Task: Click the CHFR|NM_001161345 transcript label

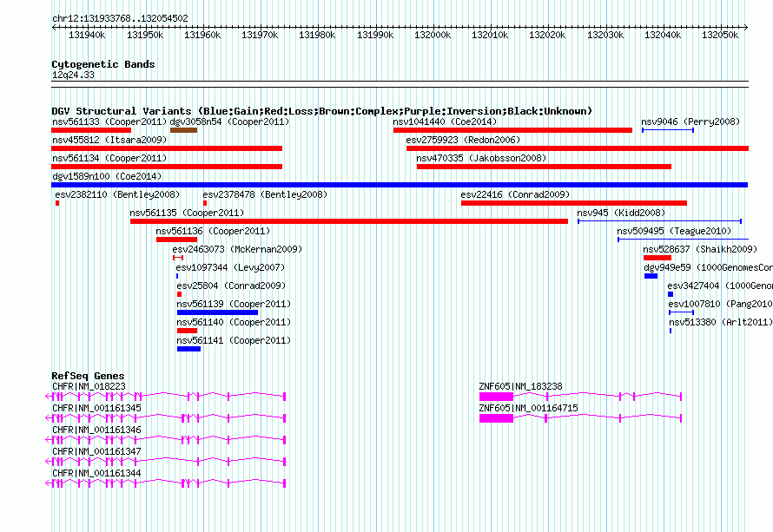Action: [96, 409]
